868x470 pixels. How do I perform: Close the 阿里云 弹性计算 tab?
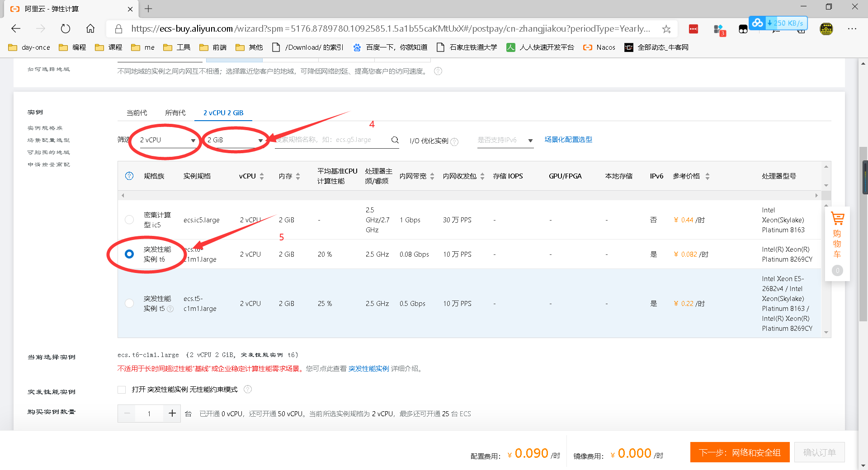tap(130, 9)
